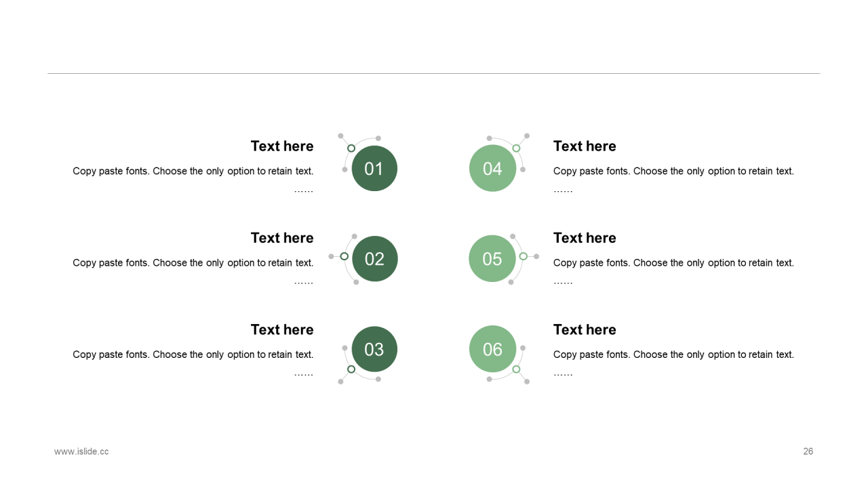Viewport: 868px width, 488px height.
Task: Click the 'Text here' heading beside 02
Action: click(282, 238)
